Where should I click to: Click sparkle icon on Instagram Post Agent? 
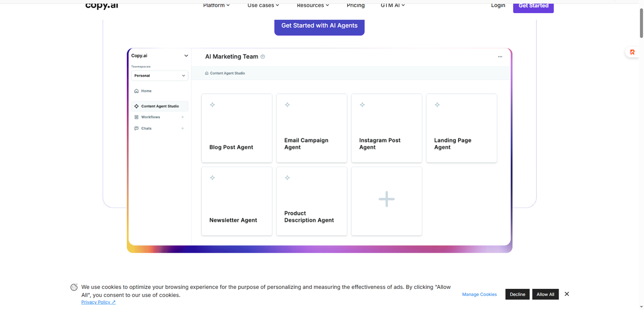click(x=362, y=105)
